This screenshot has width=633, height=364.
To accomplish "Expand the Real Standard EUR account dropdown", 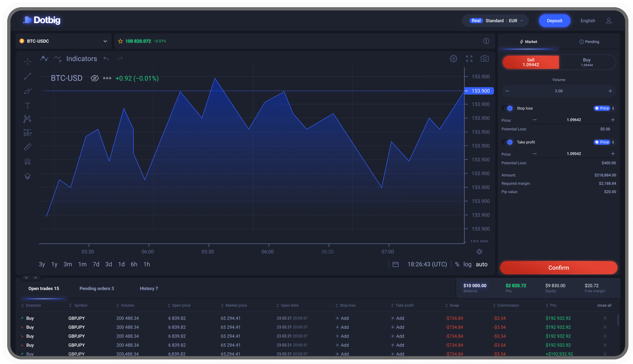I will [x=495, y=21].
